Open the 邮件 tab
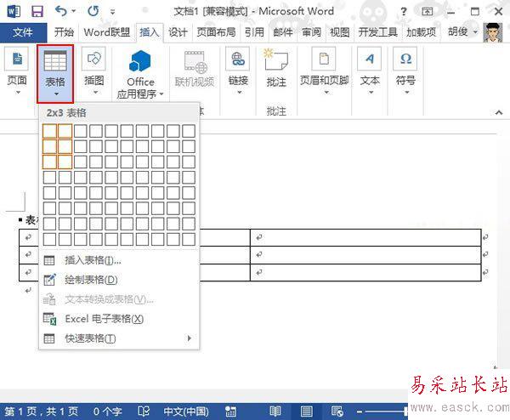This screenshot has width=510, height=420. 283,32
